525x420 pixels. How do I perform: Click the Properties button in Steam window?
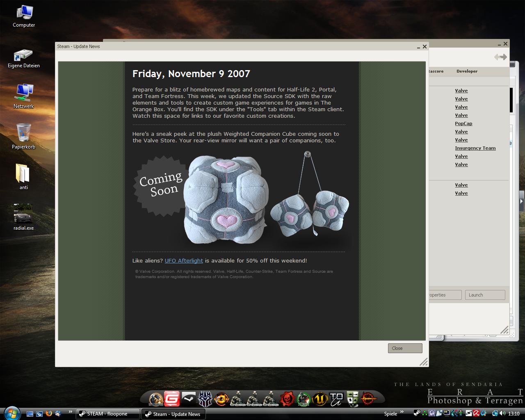(445, 295)
